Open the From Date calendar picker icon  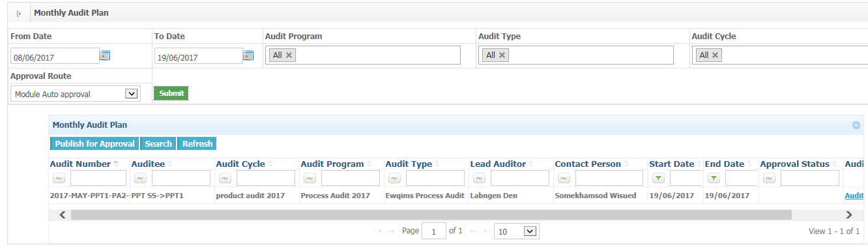pos(105,55)
